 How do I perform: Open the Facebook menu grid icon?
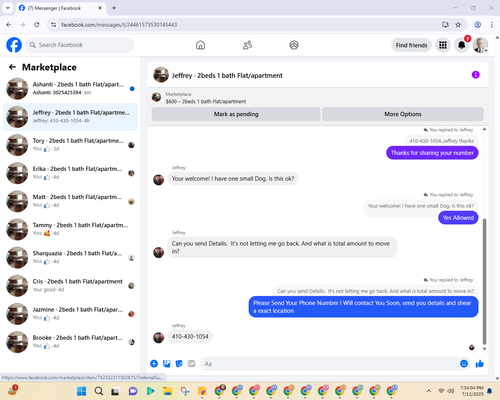coord(443,45)
